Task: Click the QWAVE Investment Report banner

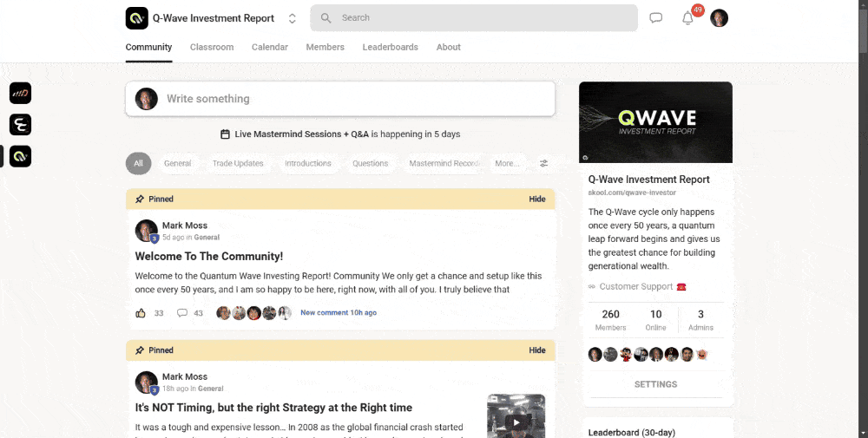Action: point(655,122)
